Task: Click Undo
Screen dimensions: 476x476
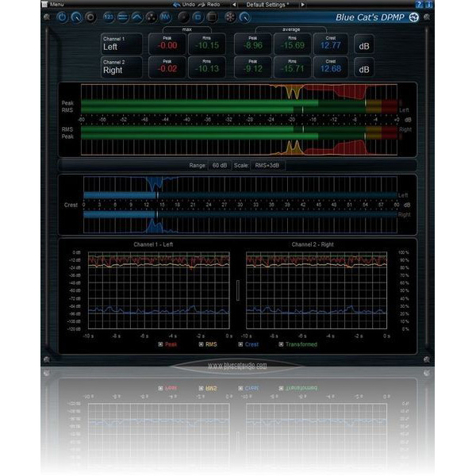Action: [184, 5]
